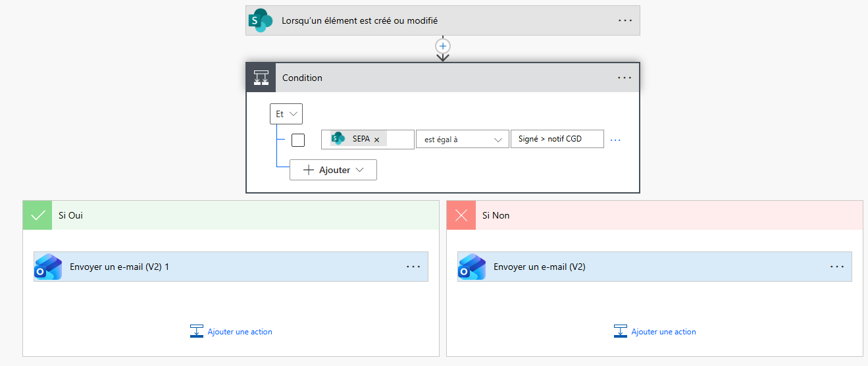Open 'Envoyer un e-mail (V2)' in Si Non

pyautogui.click(x=655, y=267)
